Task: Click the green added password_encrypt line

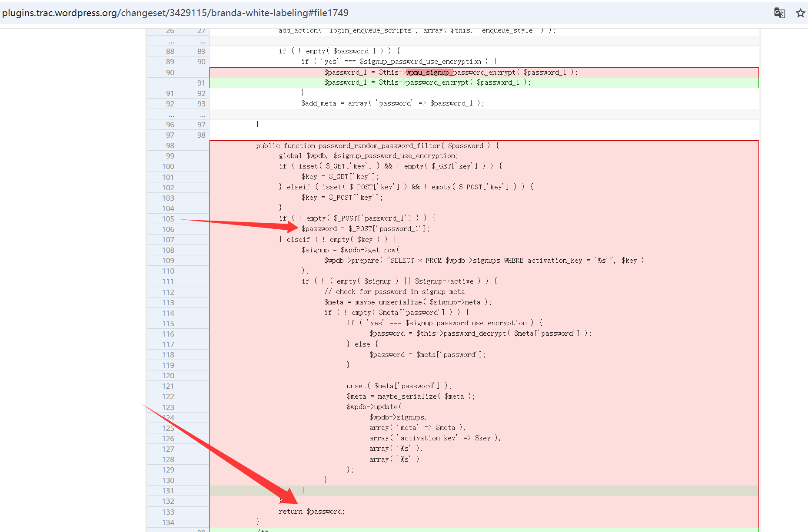Action: [427, 83]
